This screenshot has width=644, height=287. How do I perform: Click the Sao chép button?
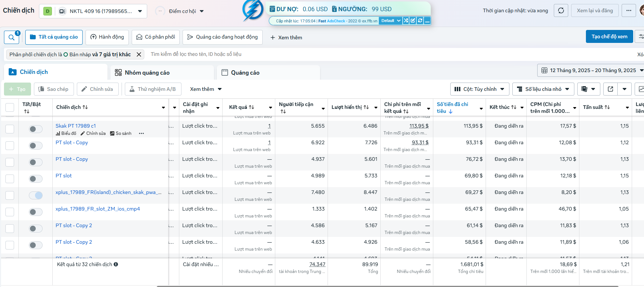(54, 89)
